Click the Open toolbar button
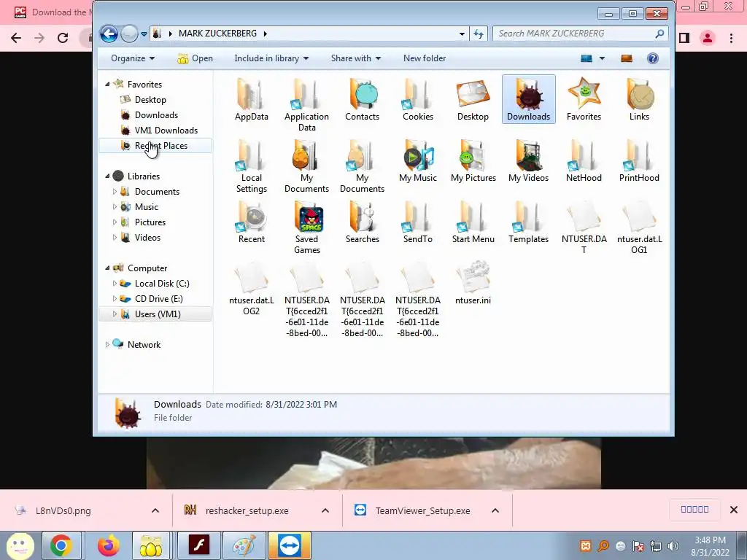This screenshot has width=747, height=560. 196,58
